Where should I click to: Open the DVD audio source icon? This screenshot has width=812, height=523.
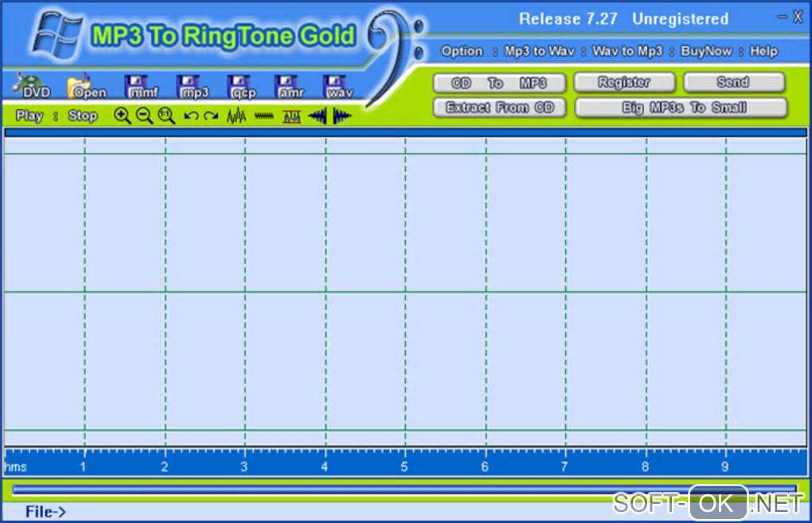click(33, 87)
